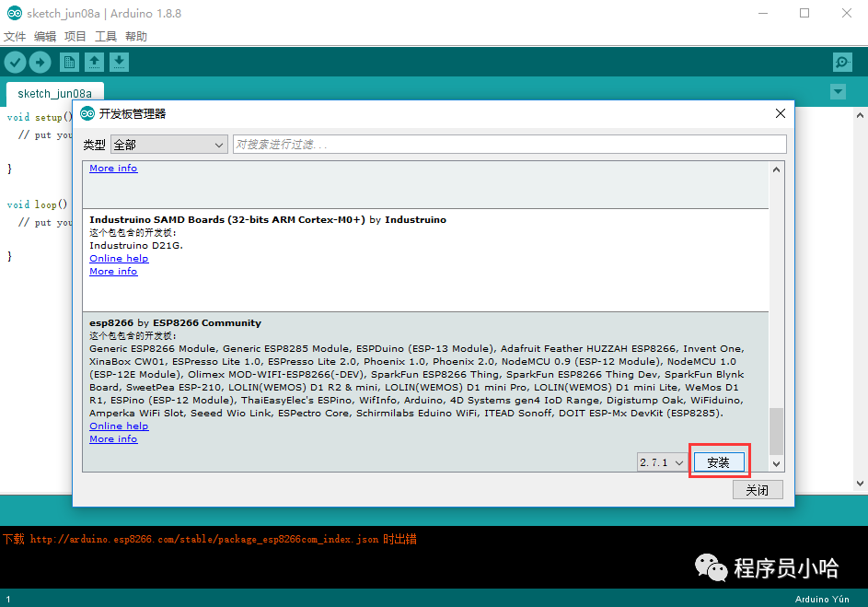The image size is (868, 607).
Task: Open the 文件 menu
Action: 15,37
